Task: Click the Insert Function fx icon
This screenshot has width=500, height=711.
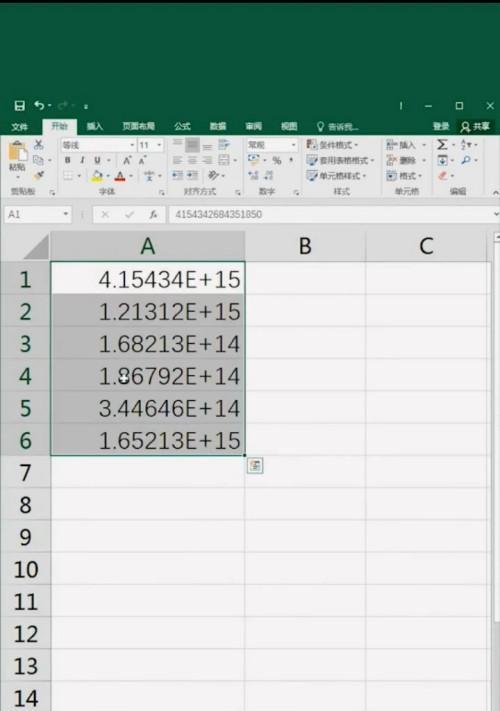Action: (153, 214)
